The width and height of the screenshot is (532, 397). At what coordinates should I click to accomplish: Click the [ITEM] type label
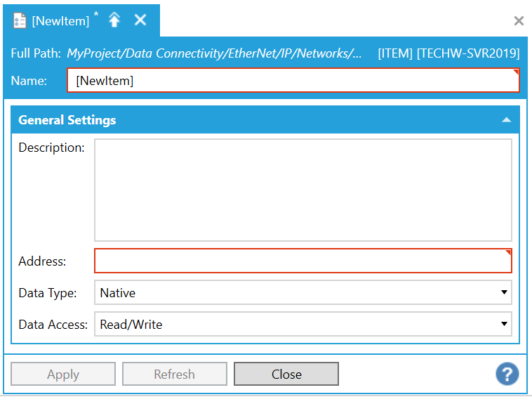pos(395,53)
